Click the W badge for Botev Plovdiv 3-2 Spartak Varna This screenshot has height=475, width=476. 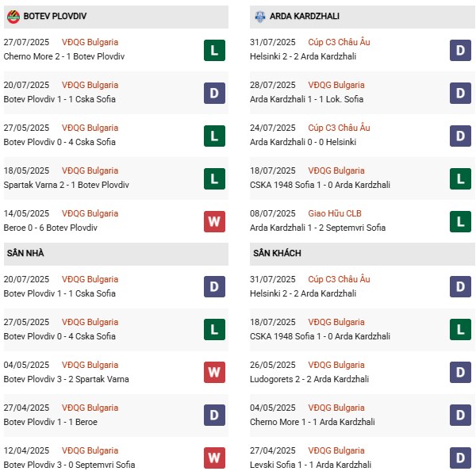tap(213, 373)
